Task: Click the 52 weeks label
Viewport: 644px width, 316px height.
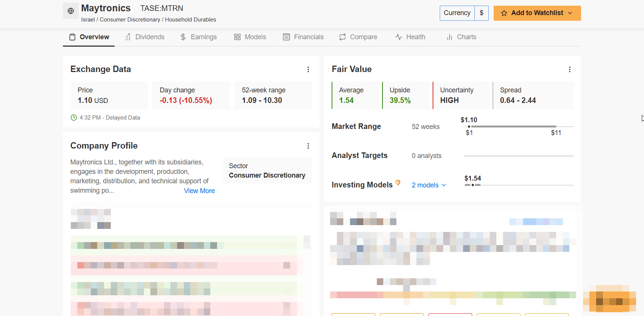Action: coord(426,127)
